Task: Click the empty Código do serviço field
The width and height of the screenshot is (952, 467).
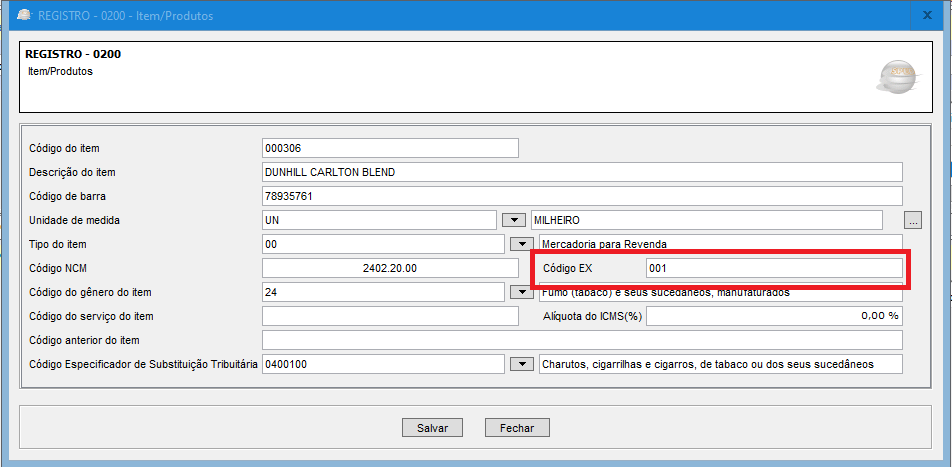Action: click(x=390, y=316)
